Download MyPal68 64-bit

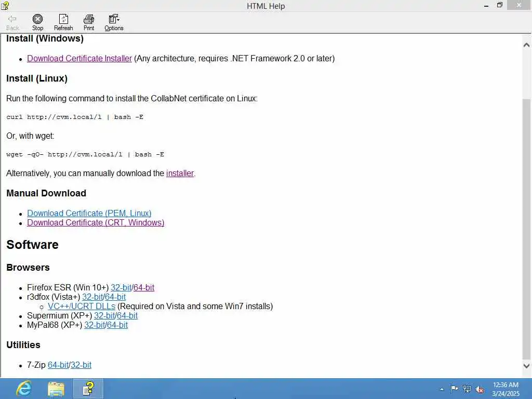pyautogui.click(x=117, y=325)
